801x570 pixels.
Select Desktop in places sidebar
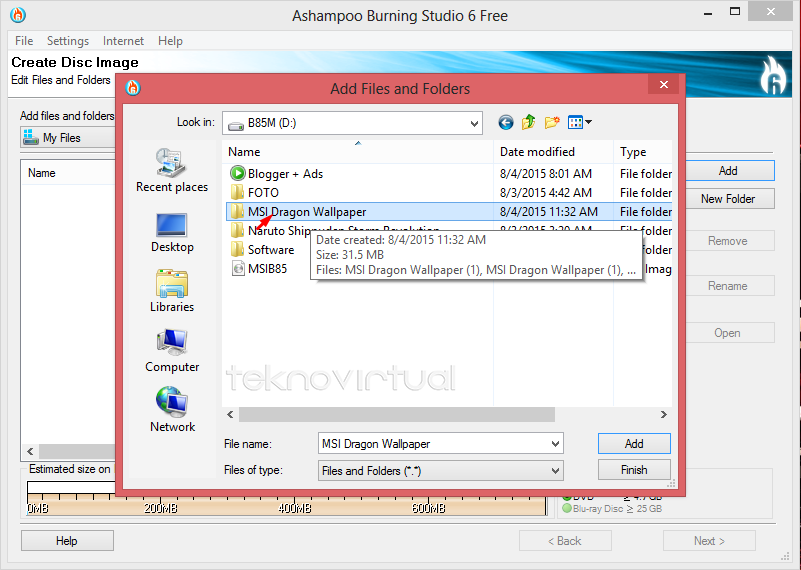click(x=172, y=232)
